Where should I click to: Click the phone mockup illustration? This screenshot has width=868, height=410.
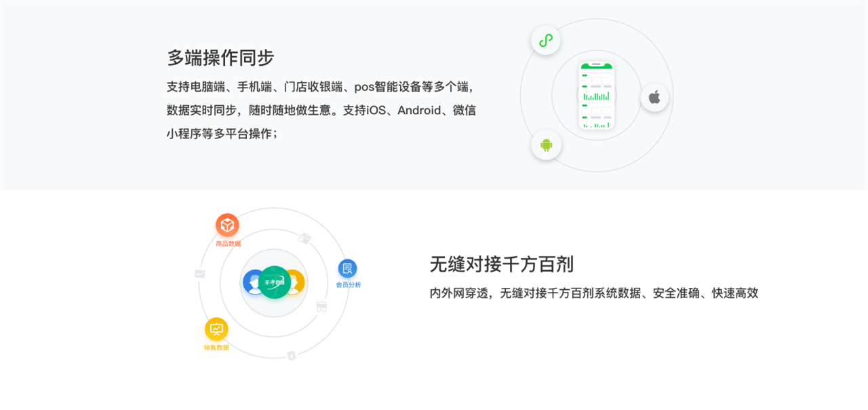tap(596, 96)
